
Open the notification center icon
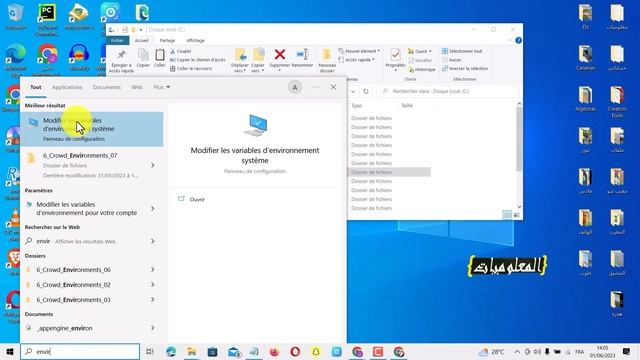(x=626, y=351)
